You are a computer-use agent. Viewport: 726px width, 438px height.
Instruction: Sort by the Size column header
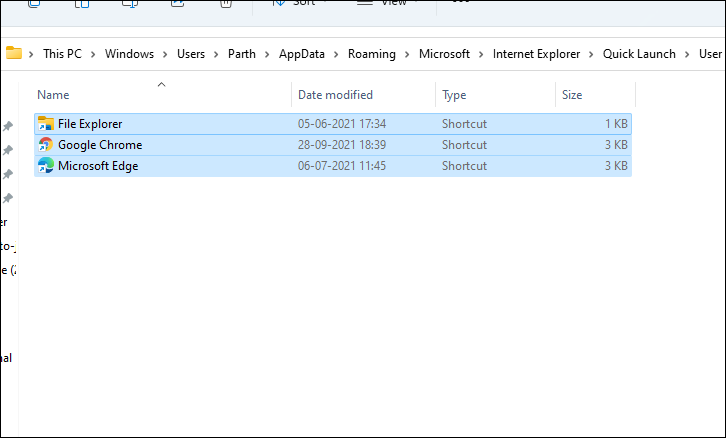572,95
